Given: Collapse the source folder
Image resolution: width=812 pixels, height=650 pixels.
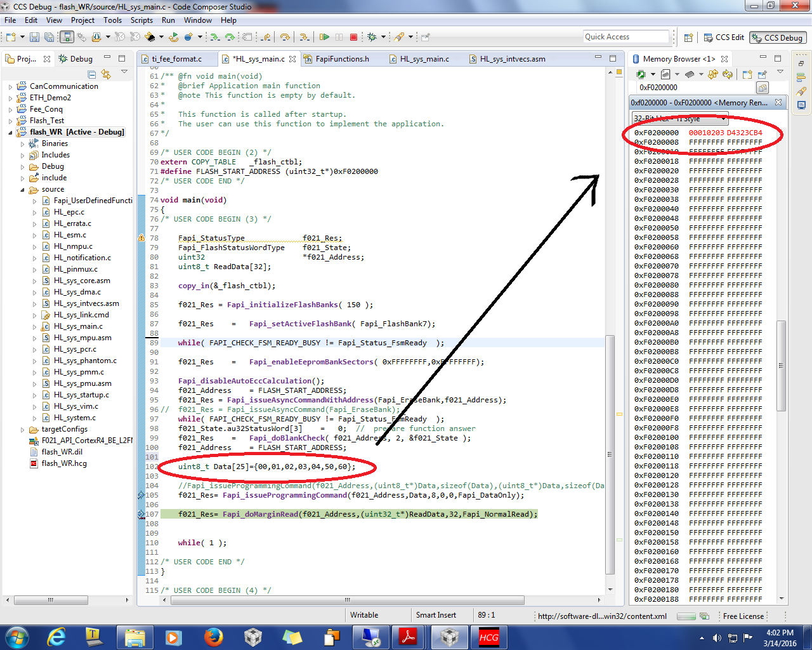Looking at the screenshot, I should click(x=22, y=190).
